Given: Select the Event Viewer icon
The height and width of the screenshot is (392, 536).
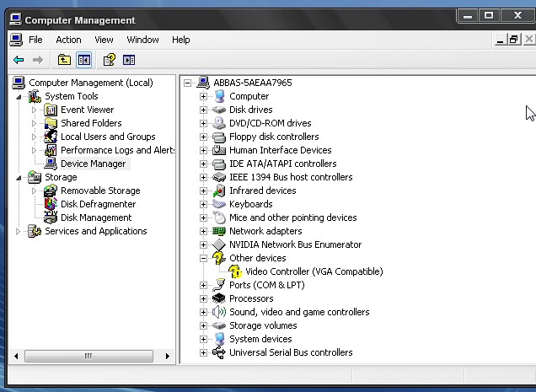Looking at the screenshot, I should (51, 110).
